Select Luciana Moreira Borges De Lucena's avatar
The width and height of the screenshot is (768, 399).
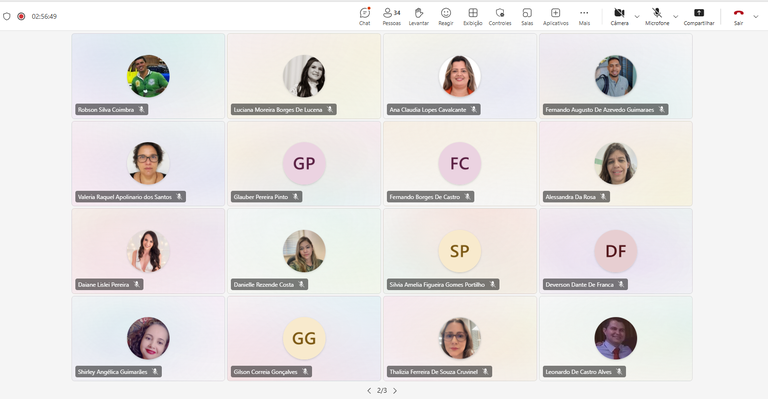pyautogui.click(x=304, y=76)
